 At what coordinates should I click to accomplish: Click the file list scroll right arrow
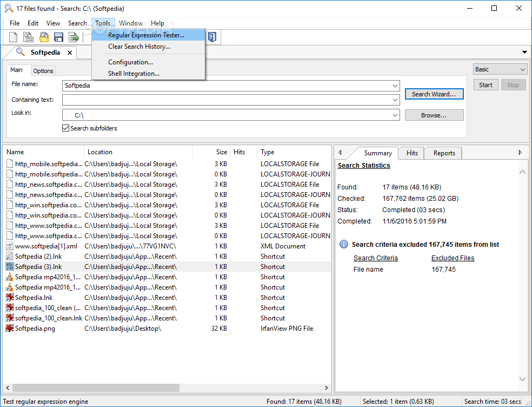(327, 388)
